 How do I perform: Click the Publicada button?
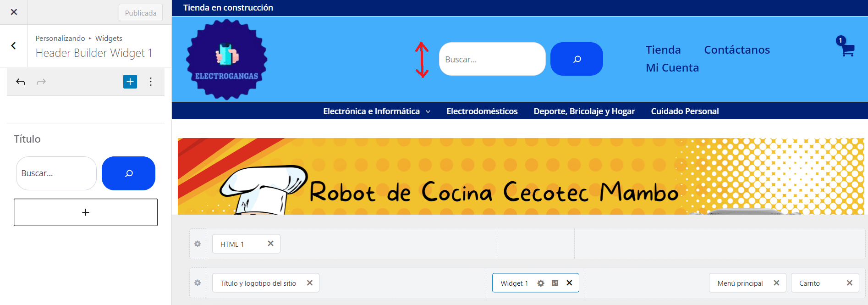tap(141, 13)
